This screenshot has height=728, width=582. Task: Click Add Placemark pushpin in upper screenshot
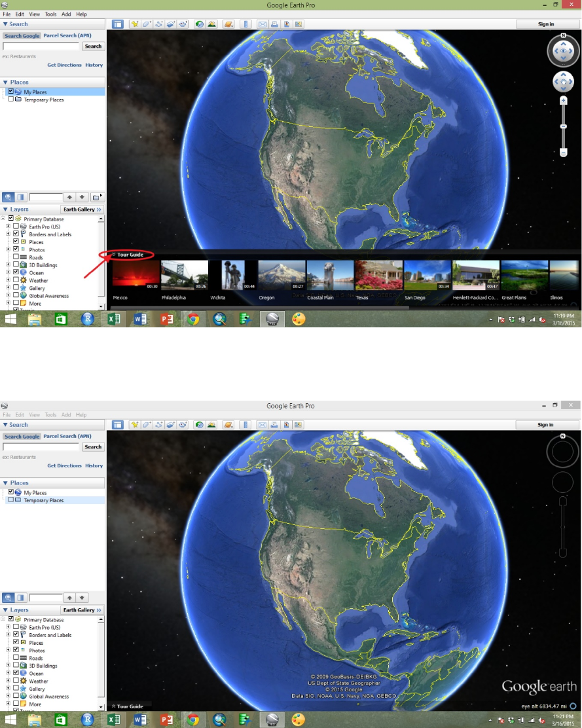click(135, 24)
